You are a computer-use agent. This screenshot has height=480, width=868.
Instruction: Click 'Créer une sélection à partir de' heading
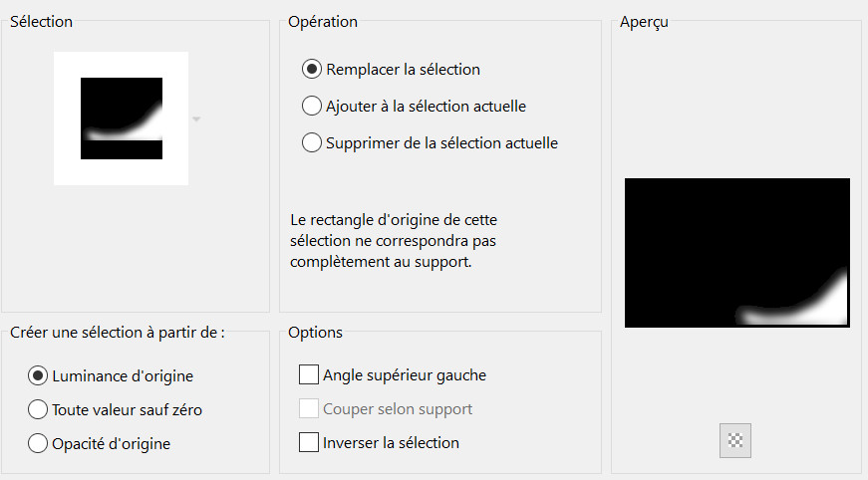(117, 333)
